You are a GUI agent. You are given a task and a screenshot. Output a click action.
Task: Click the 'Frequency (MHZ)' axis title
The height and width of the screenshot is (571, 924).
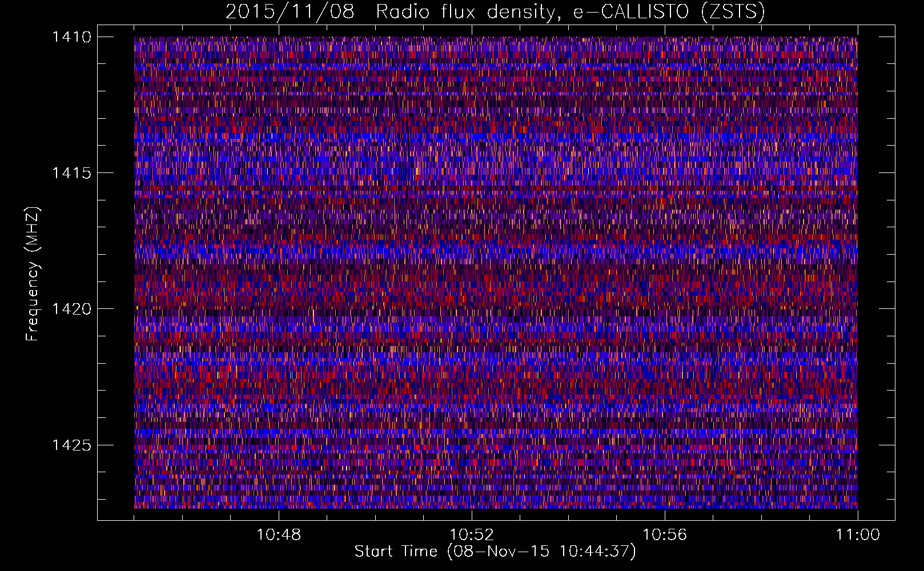coord(33,274)
